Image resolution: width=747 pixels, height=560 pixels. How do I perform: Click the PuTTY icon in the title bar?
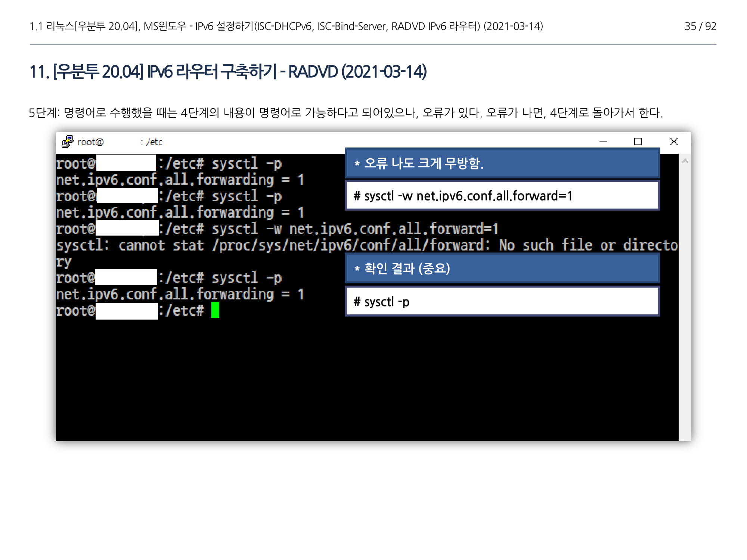[x=68, y=142]
